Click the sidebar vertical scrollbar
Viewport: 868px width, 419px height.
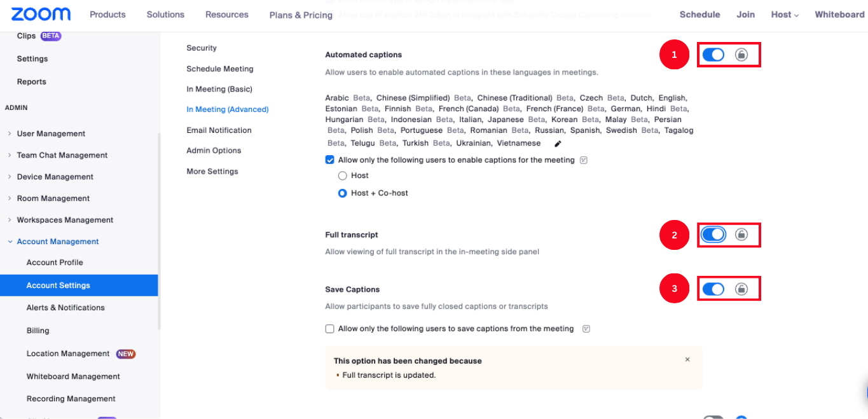coord(159,231)
